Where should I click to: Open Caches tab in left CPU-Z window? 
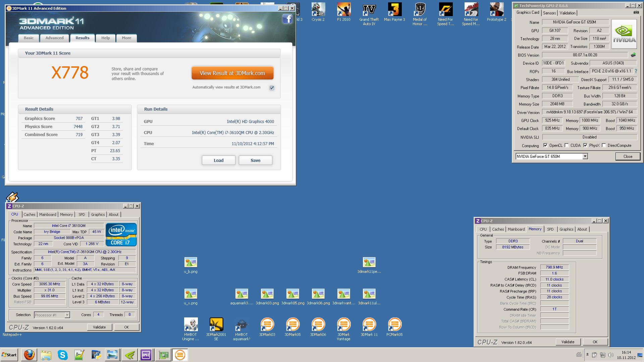[30, 215]
